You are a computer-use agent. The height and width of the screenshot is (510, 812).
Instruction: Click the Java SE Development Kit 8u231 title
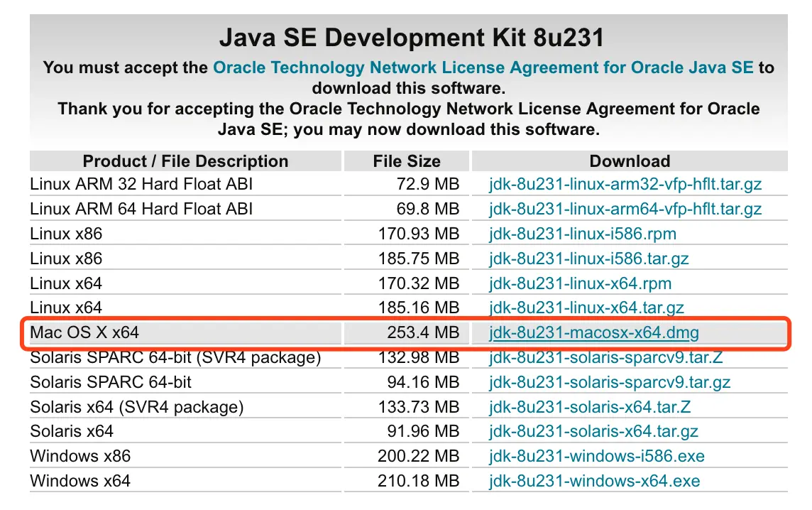coord(411,38)
